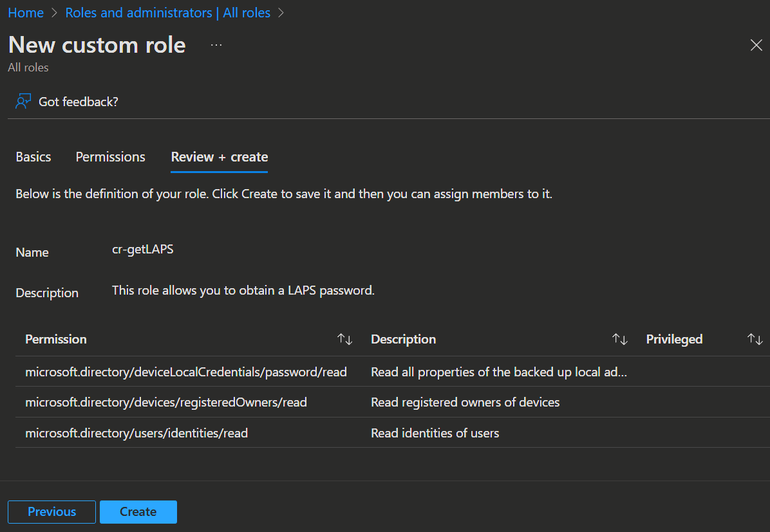770x532 pixels.
Task: Click sort arrows icon for Description column
Action: [x=619, y=339]
